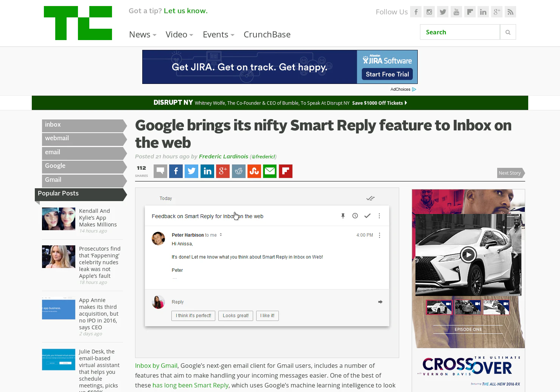Image resolution: width=560 pixels, height=392 pixels.
Task: Pin the Feedback on Smart Reply email
Action: click(343, 215)
